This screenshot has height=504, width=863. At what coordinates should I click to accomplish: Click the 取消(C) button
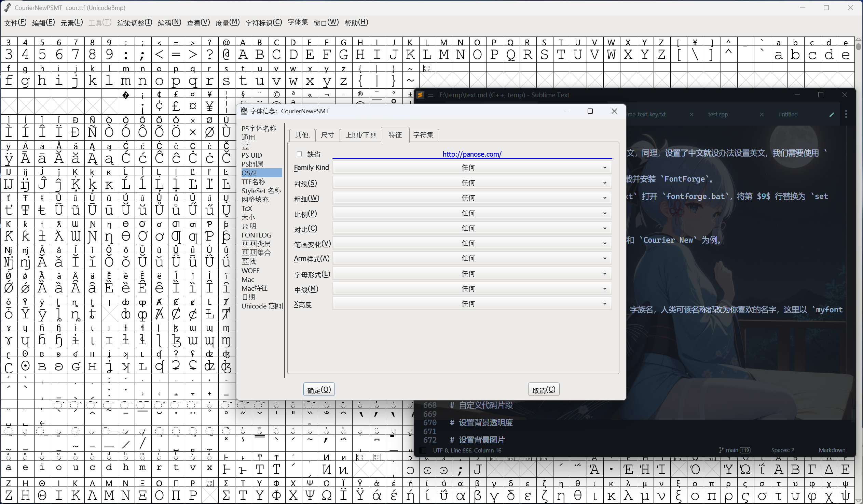(x=544, y=390)
